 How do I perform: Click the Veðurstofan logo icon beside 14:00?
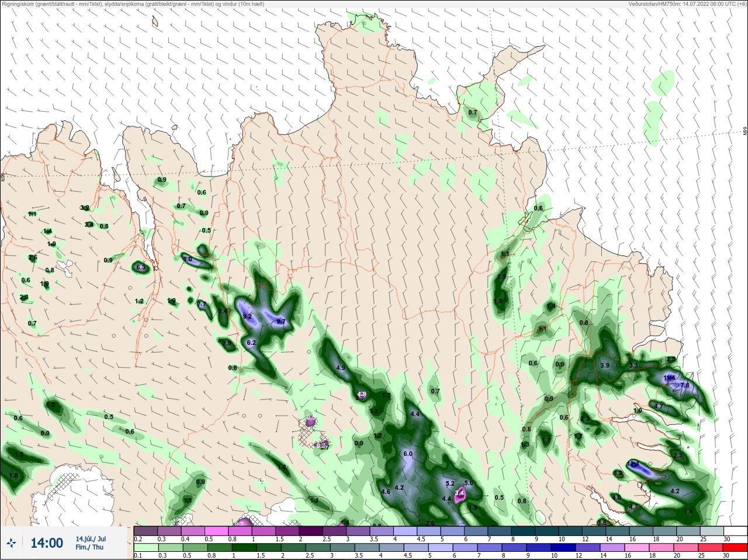point(11,543)
